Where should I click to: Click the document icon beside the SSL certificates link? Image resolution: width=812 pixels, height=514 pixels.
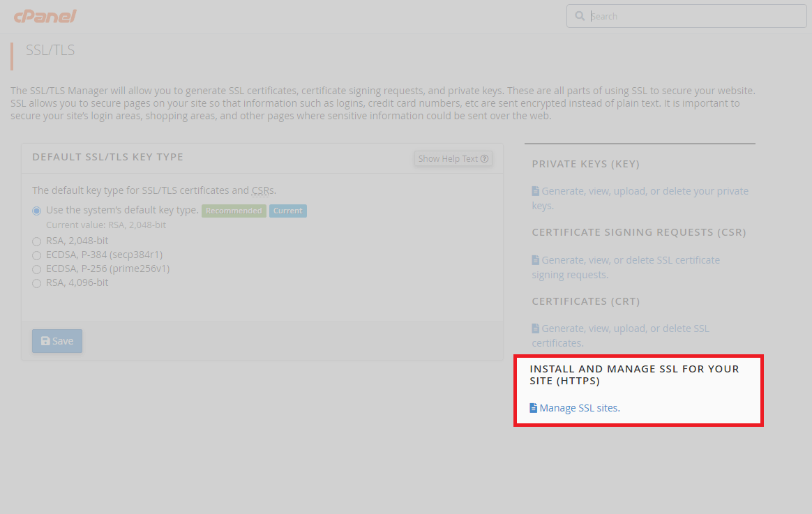(534, 328)
